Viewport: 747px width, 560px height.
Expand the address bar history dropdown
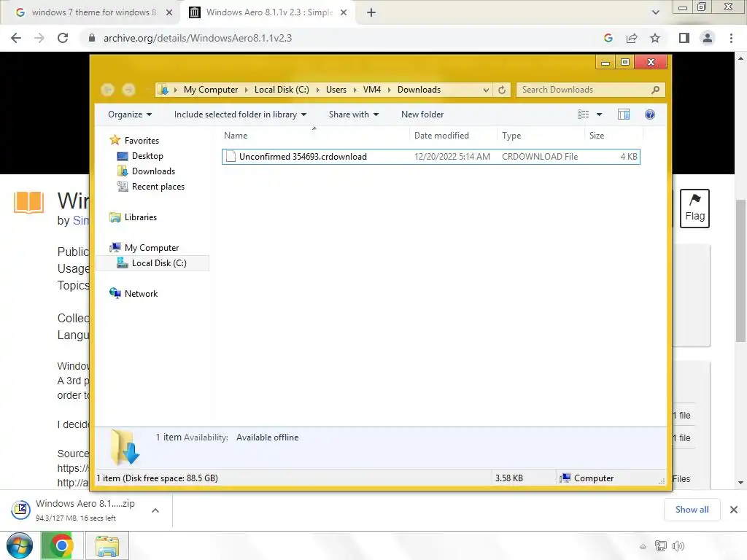[485, 90]
